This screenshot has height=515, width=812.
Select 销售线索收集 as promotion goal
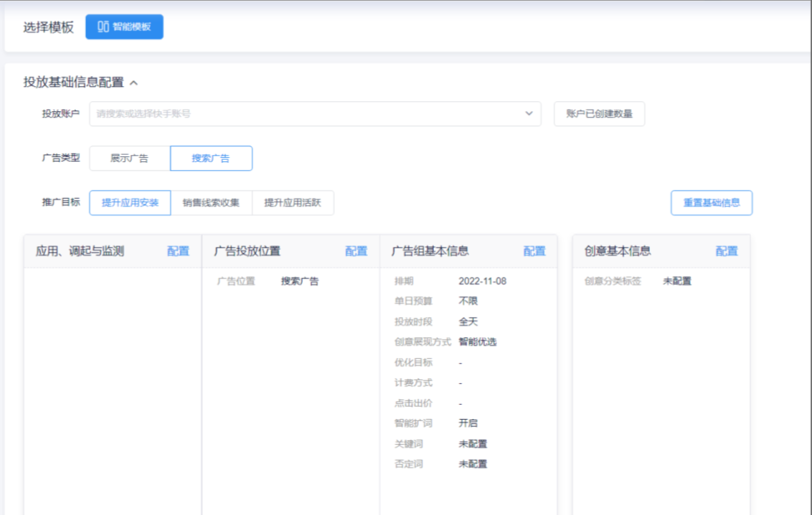212,202
